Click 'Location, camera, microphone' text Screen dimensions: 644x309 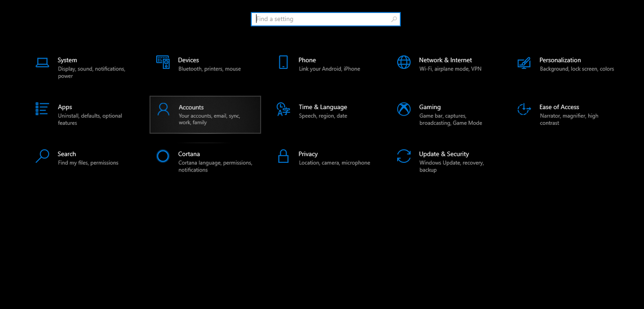tap(334, 163)
